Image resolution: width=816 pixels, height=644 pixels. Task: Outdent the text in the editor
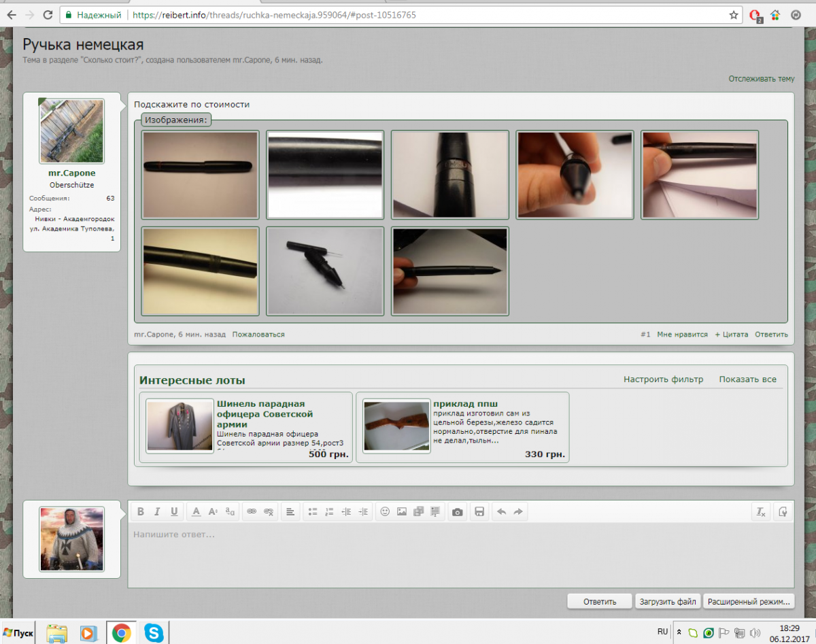click(346, 511)
